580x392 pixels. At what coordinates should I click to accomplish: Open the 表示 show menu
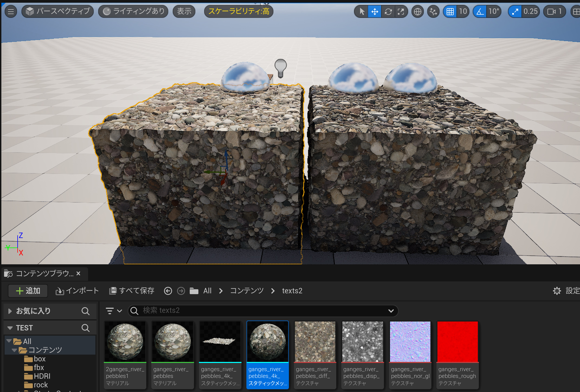point(184,11)
